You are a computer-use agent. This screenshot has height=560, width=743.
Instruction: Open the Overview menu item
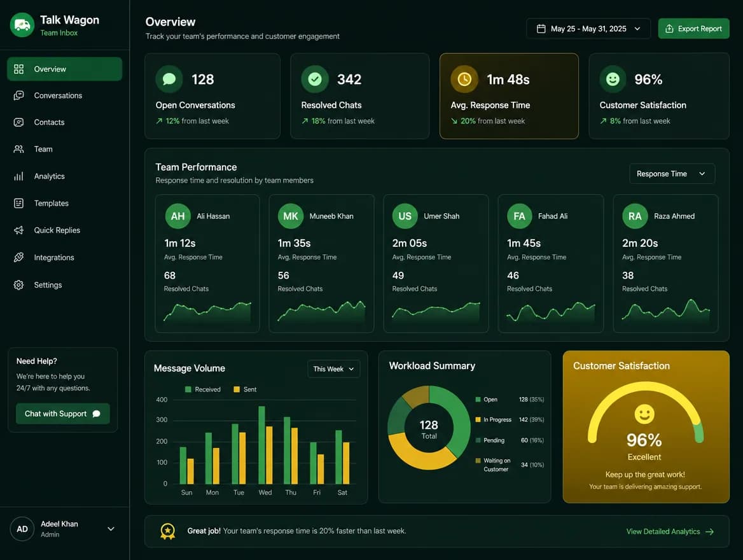(64, 69)
